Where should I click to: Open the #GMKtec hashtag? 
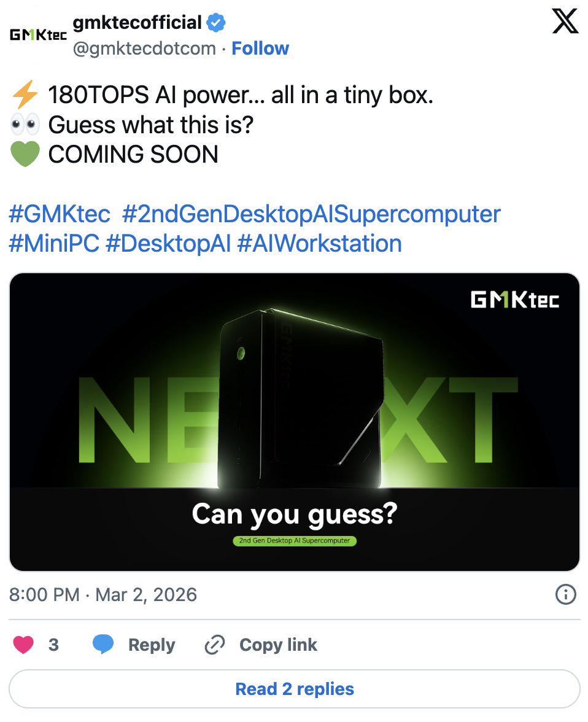coord(60,214)
